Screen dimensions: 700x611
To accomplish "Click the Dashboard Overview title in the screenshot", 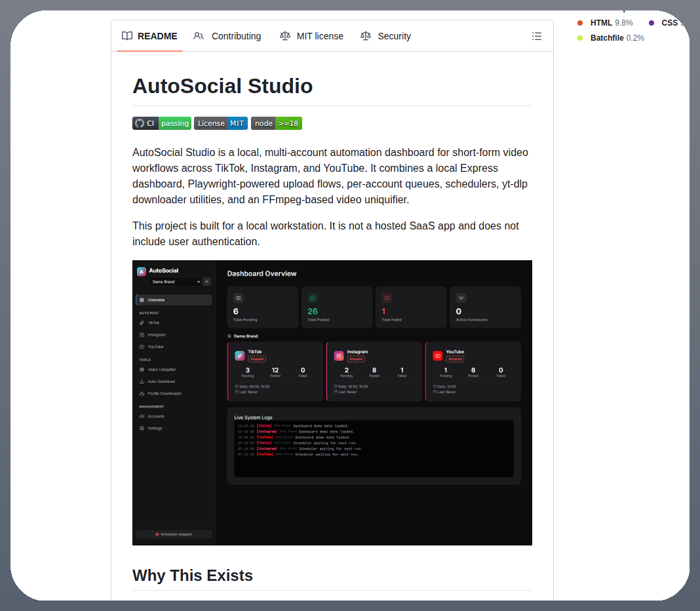I will coord(262,274).
